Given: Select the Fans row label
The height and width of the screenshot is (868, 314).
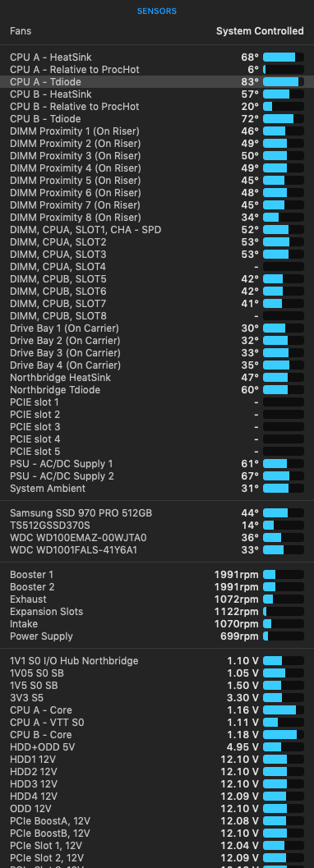Looking at the screenshot, I should coord(21,31).
